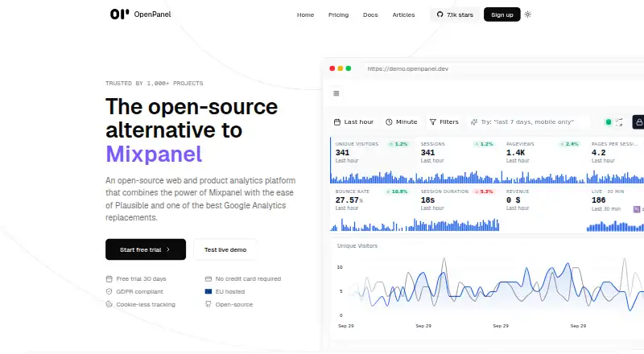Click the arrow in Start free trial
The image size is (644, 354).
tap(168, 249)
